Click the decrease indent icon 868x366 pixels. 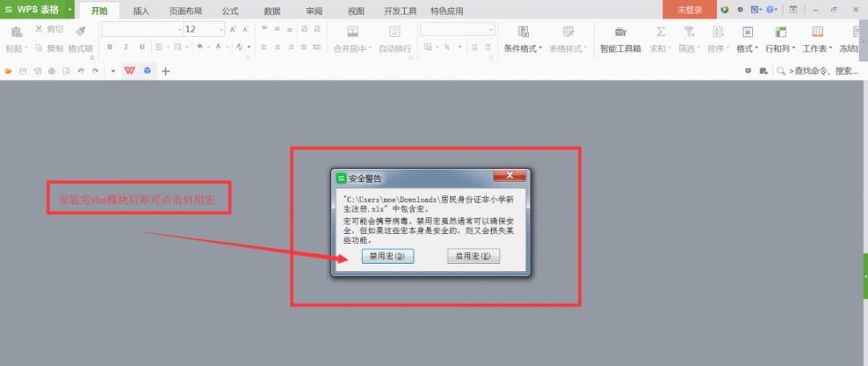point(304,29)
